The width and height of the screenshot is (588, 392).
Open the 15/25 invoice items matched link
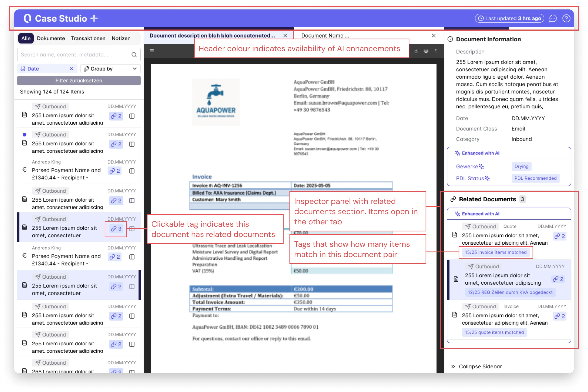point(496,252)
